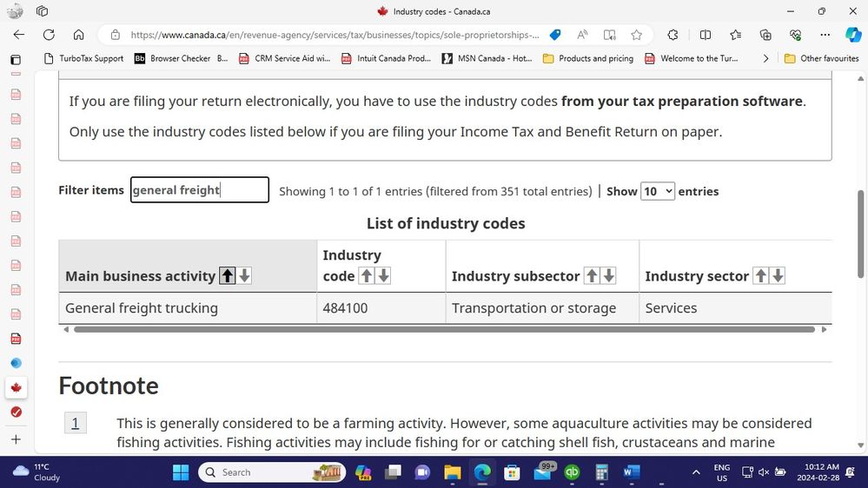Go to the browser home page
This screenshot has width=868, height=488.
click(x=78, y=35)
